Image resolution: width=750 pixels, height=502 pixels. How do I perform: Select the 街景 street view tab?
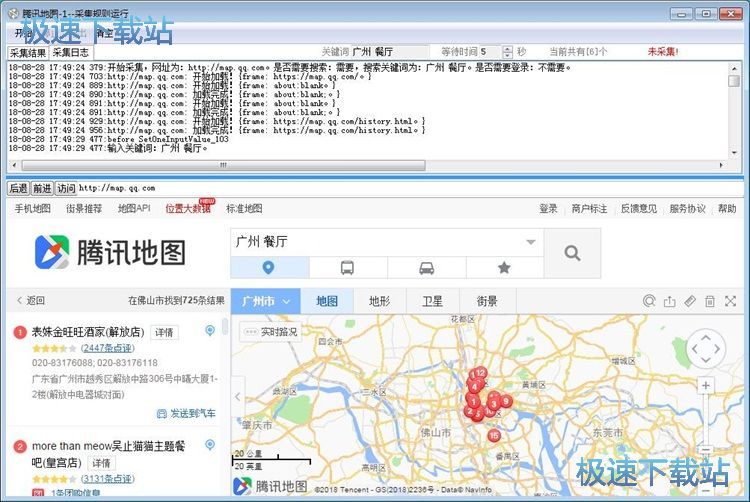click(x=487, y=301)
